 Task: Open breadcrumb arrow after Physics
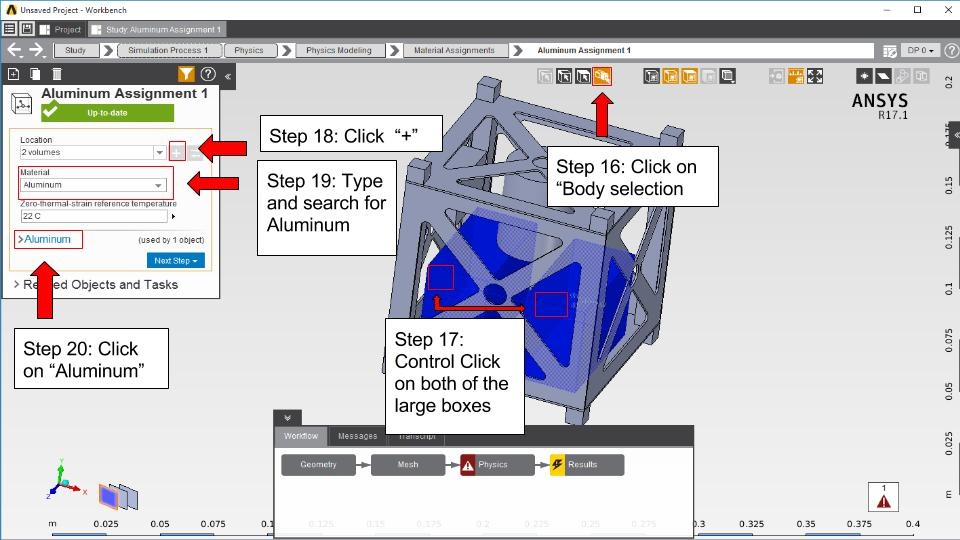[x=286, y=50]
